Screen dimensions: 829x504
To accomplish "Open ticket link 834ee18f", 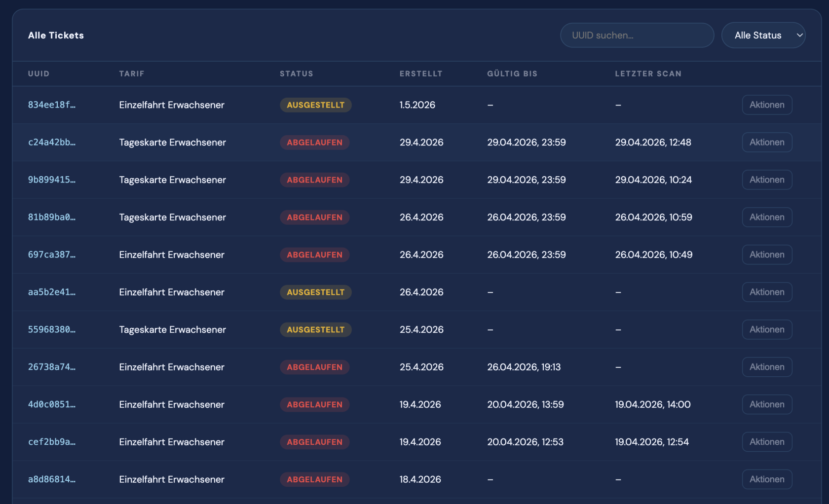I will pyautogui.click(x=52, y=105).
